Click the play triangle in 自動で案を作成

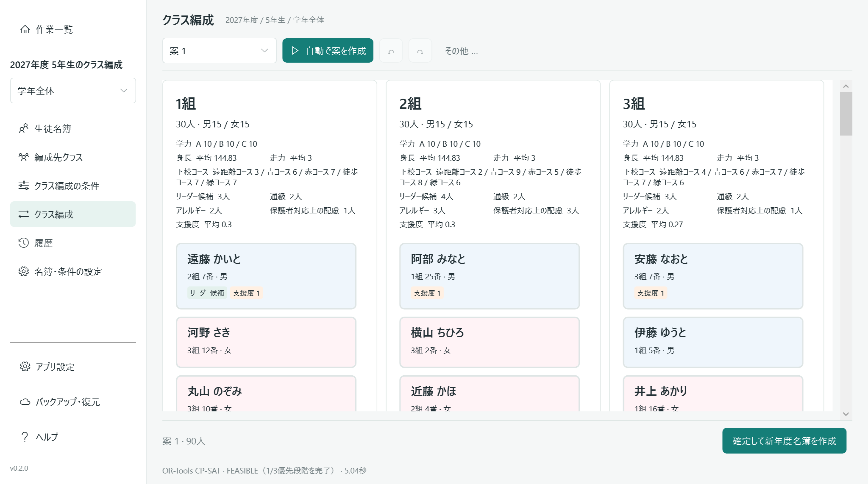pos(295,50)
